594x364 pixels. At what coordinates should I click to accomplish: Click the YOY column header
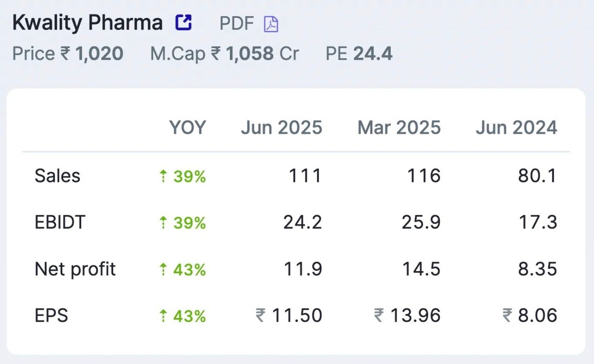pos(187,127)
